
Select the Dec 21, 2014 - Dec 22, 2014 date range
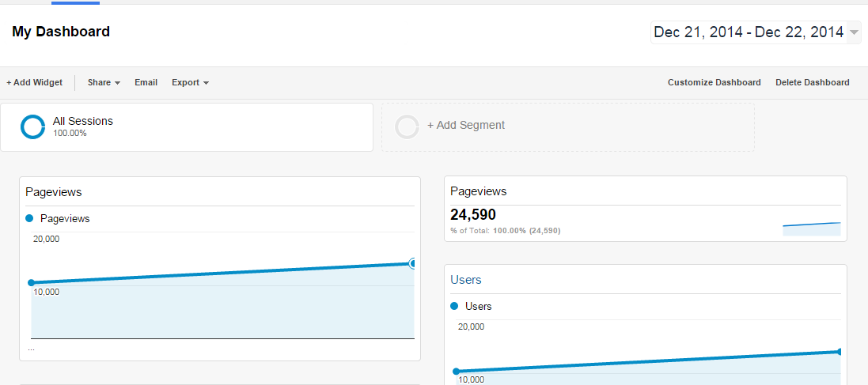click(749, 32)
